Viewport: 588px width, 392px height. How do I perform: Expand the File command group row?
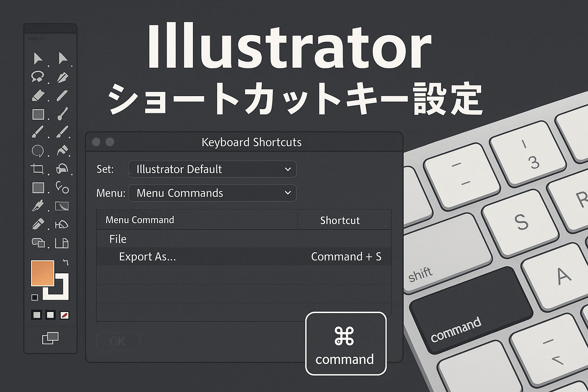click(x=243, y=239)
